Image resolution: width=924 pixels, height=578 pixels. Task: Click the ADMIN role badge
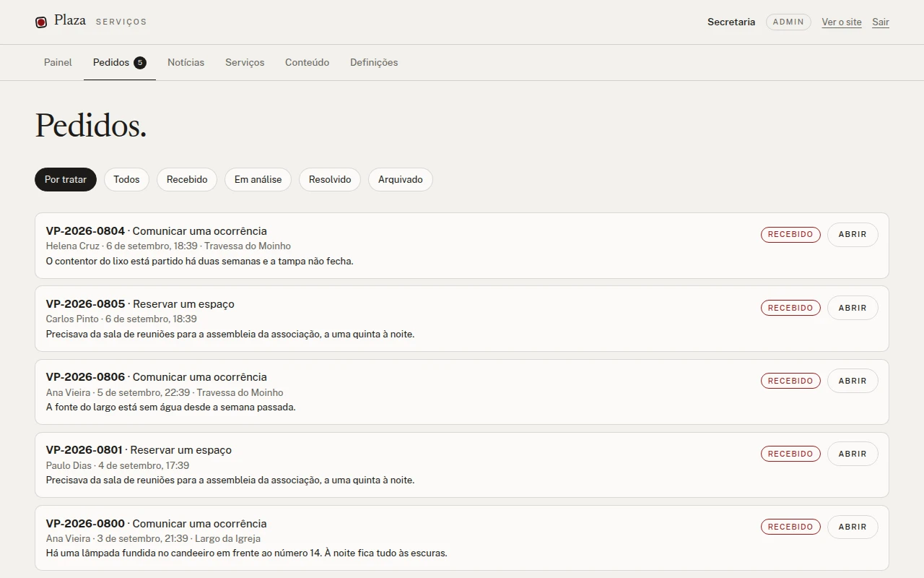click(x=788, y=22)
